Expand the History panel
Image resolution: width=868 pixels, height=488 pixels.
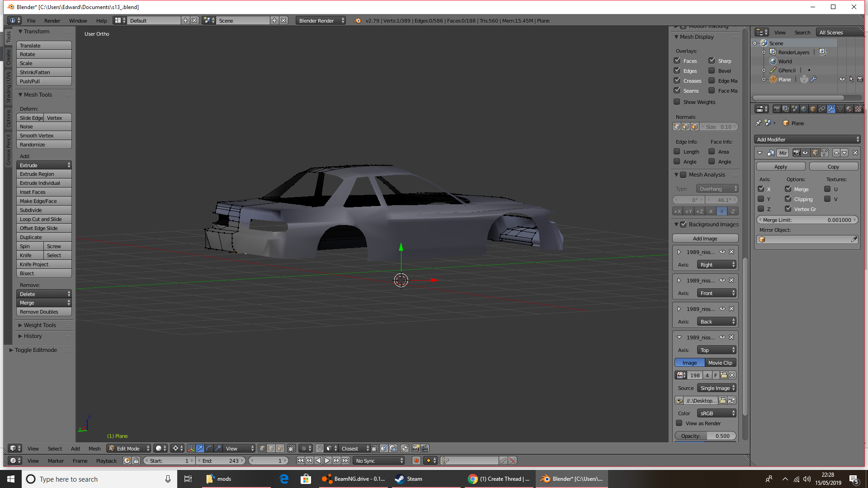click(x=33, y=336)
